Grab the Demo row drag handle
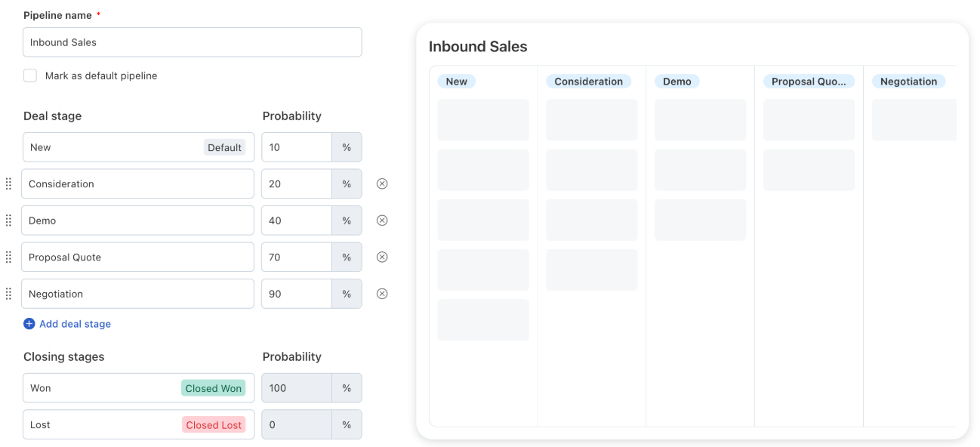 point(8,220)
